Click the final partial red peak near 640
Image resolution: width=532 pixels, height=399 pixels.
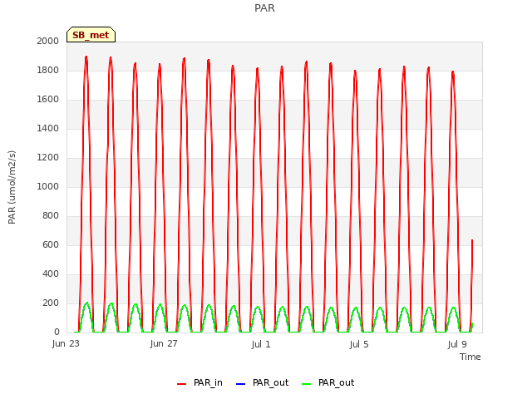tap(472, 240)
